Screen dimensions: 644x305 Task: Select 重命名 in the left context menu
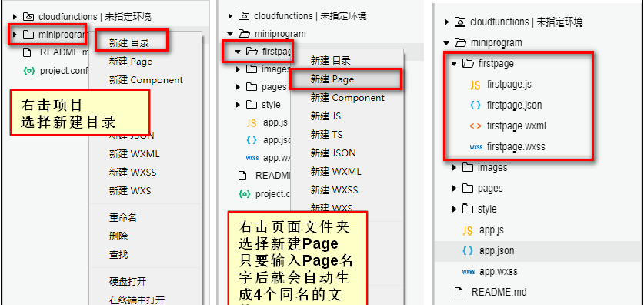coord(123,217)
